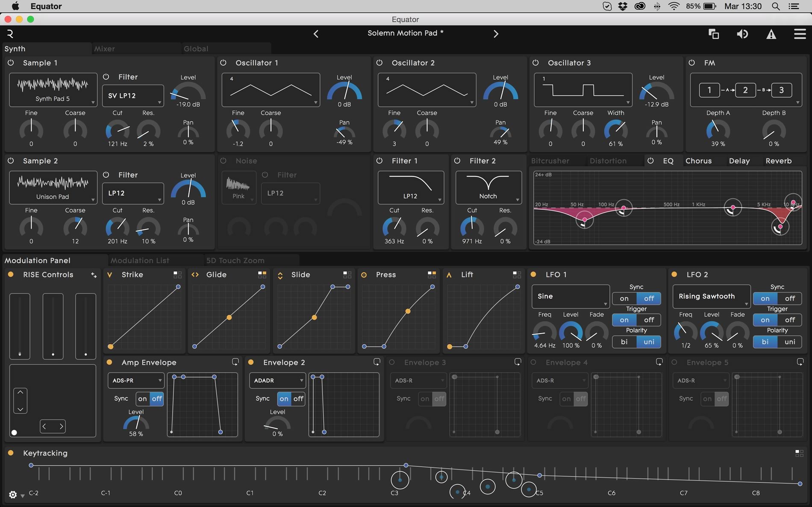Open the FM routing dropdown

(746, 90)
